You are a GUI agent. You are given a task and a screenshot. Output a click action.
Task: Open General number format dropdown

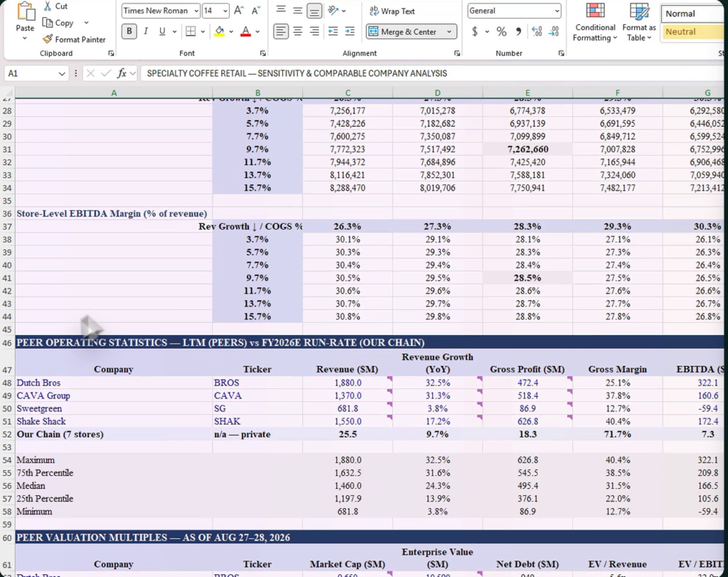click(557, 11)
